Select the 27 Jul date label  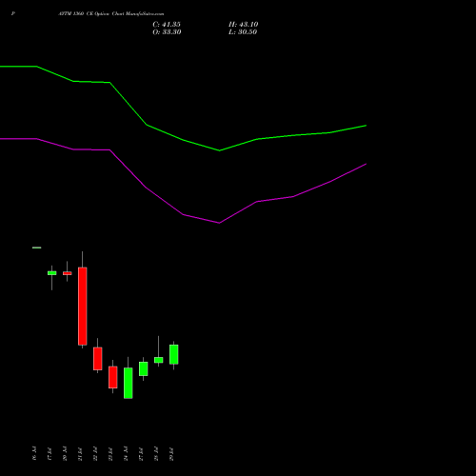[x=141, y=453]
